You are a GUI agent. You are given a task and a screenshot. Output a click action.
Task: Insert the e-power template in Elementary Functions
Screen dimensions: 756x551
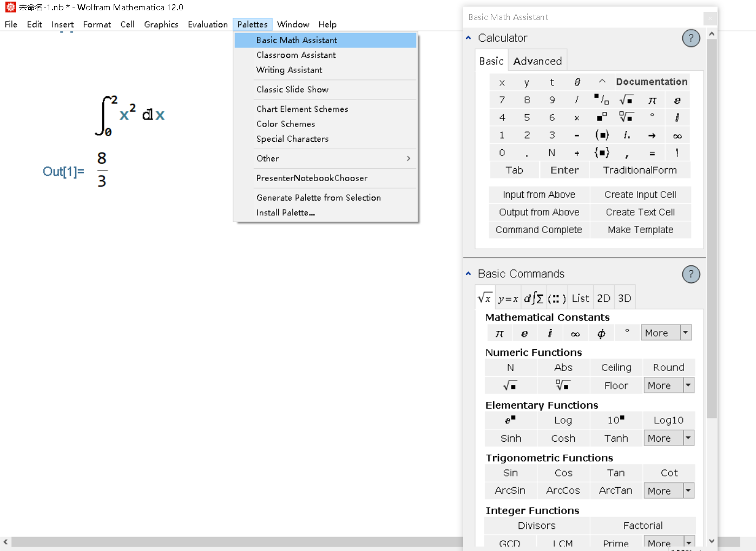click(x=510, y=421)
